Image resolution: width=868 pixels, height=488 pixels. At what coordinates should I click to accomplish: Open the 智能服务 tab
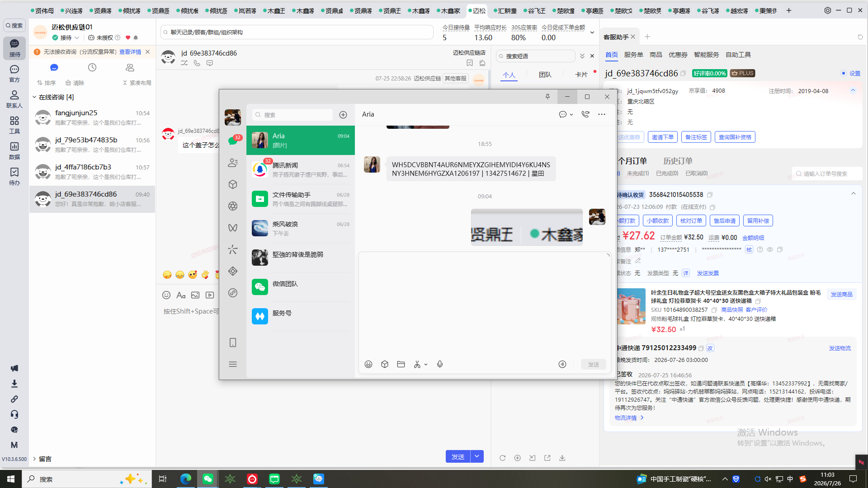(x=706, y=55)
